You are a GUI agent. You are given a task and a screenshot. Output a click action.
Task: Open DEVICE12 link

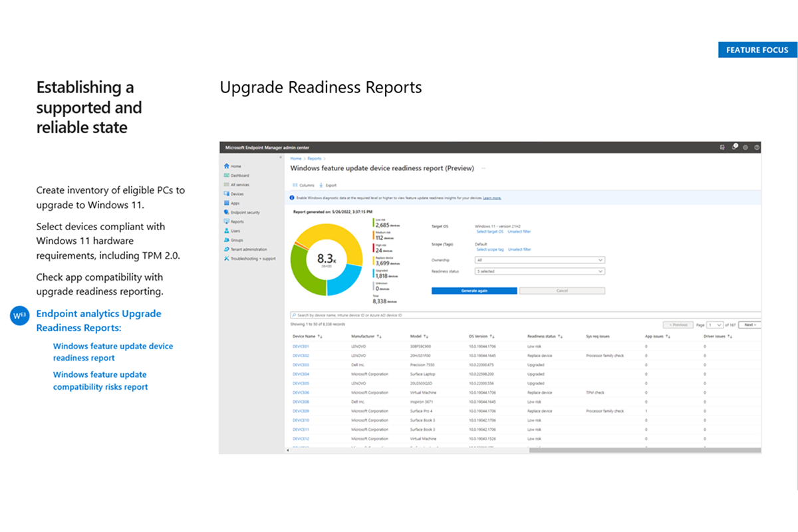coord(301,439)
